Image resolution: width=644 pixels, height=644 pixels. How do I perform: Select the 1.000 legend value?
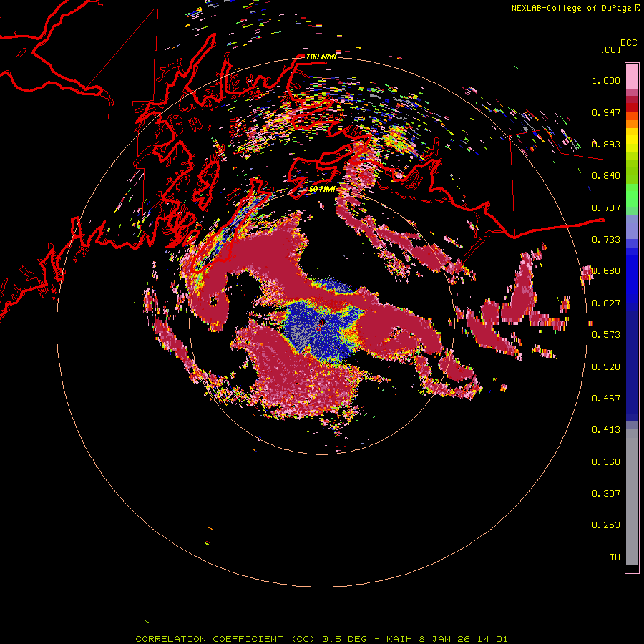[606, 80]
